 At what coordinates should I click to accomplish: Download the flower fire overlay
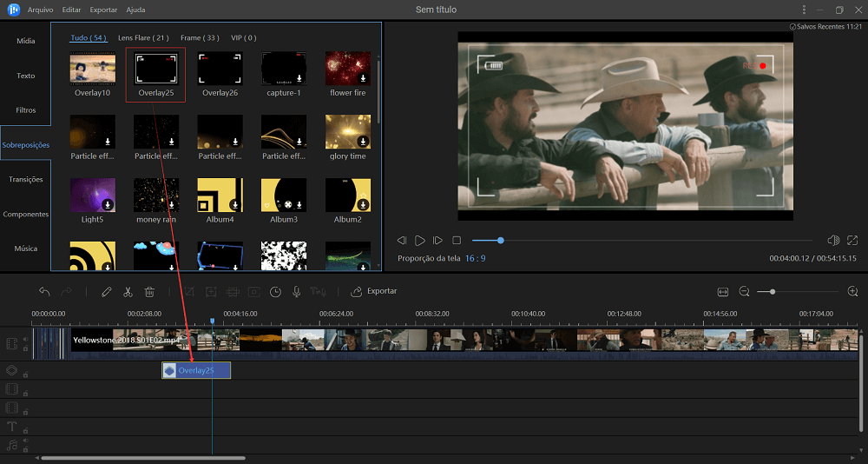[x=363, y=78]
